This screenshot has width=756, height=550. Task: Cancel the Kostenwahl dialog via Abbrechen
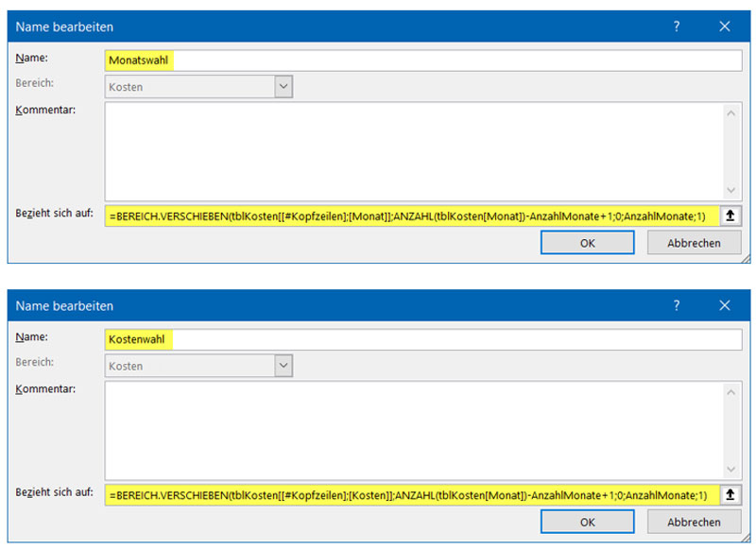click(x=694, y=522)
